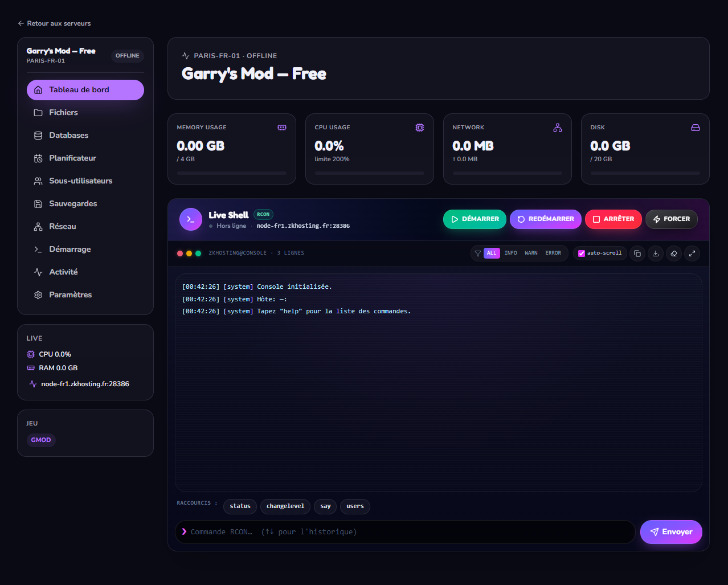Click the folder icon beside Fichiers
This screenshot has height=585, width=728.
(38, 113)
